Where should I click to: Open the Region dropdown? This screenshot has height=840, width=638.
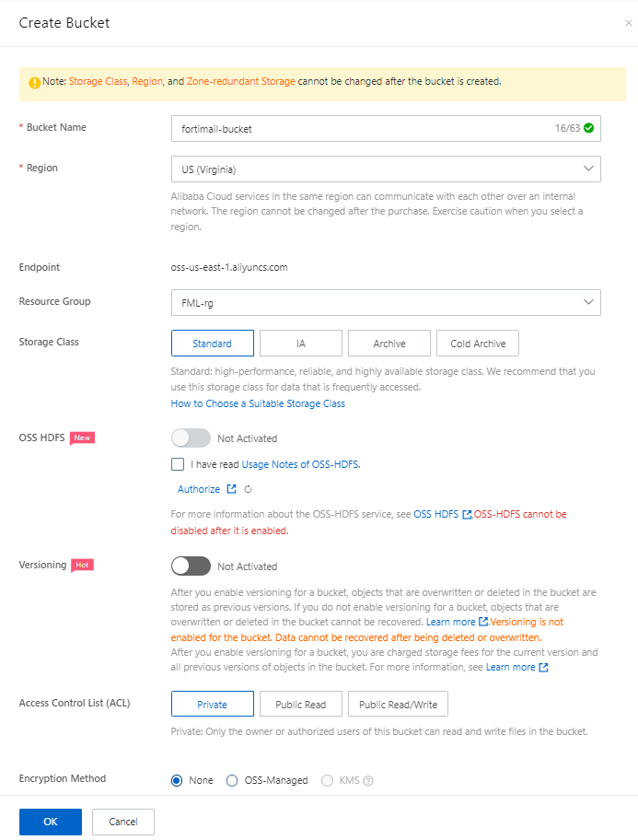[x=385, y=169]
